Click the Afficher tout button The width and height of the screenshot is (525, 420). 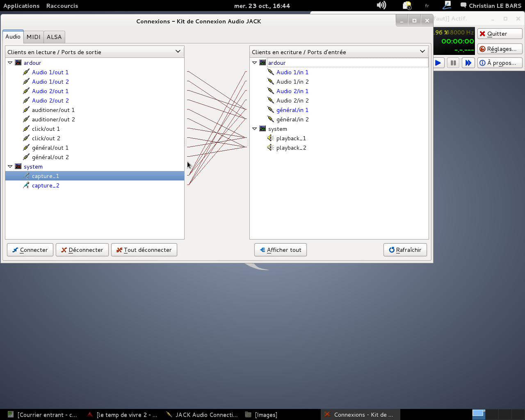tap(281, 250)
